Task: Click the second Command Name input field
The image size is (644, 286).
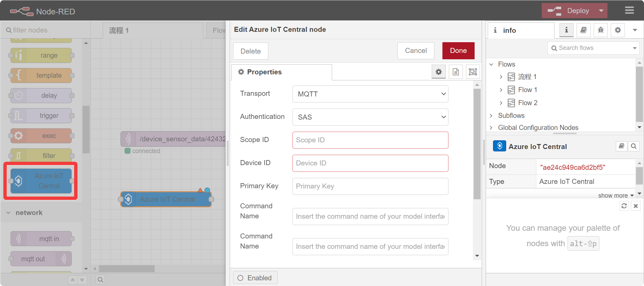Action: tap(370, 246)
